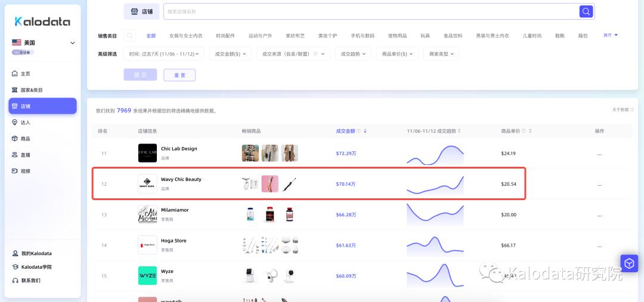Click Chic Lab Design's first product thumbnail
Viewport: 644px width, 302px height.
250,153
